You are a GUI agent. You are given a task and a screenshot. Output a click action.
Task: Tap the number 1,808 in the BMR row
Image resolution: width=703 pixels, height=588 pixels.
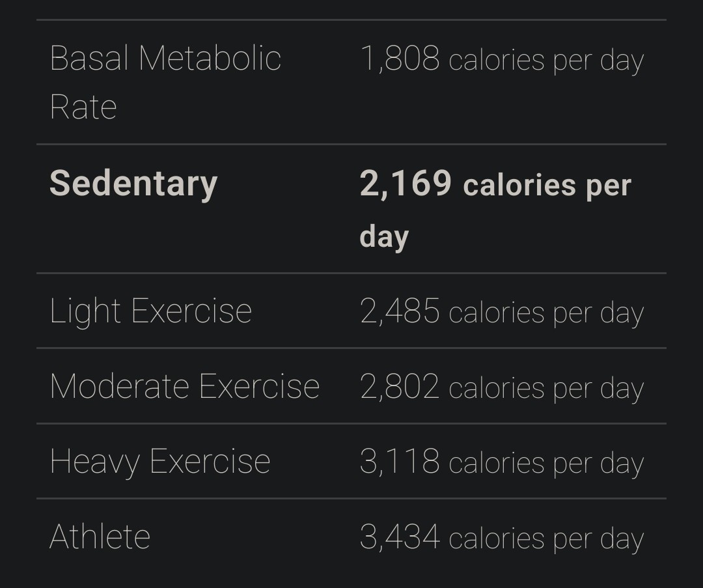[400, 59]
